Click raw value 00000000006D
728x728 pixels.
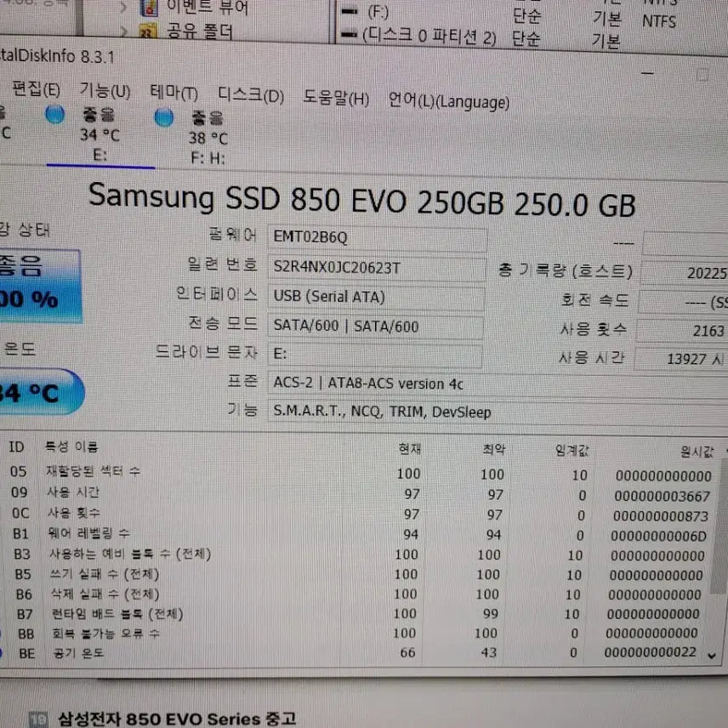(x=659, y=537)
